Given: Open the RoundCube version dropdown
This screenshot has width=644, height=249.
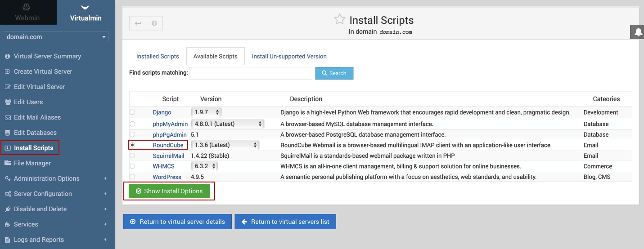Looking at the screenshot, I should click(225, 145).
